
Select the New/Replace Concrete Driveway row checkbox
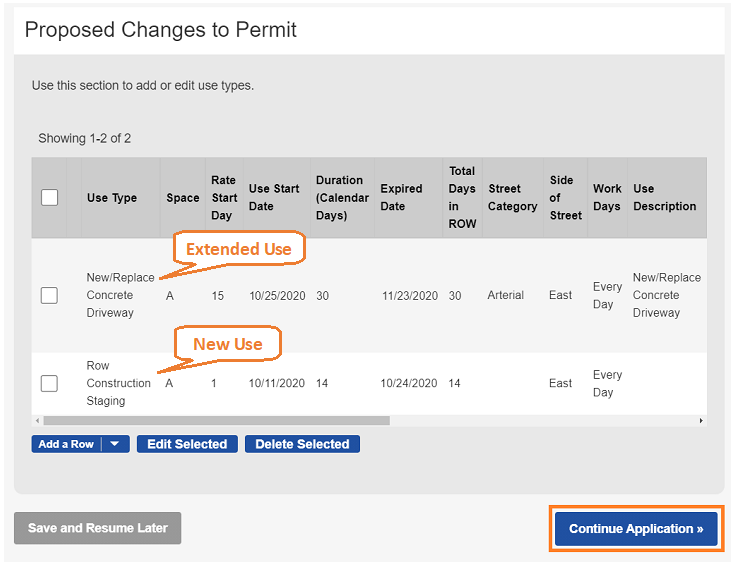pos(49,295)
